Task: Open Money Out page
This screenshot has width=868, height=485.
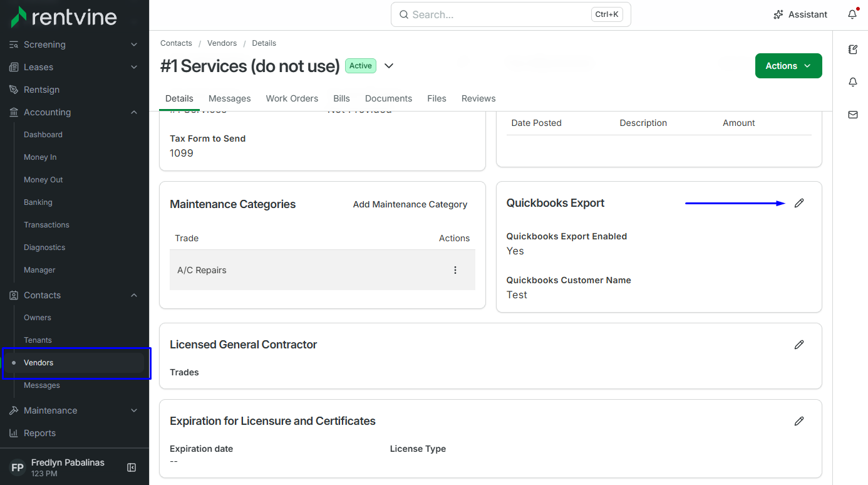Action: pyautogui.click(x=43, y=180)
